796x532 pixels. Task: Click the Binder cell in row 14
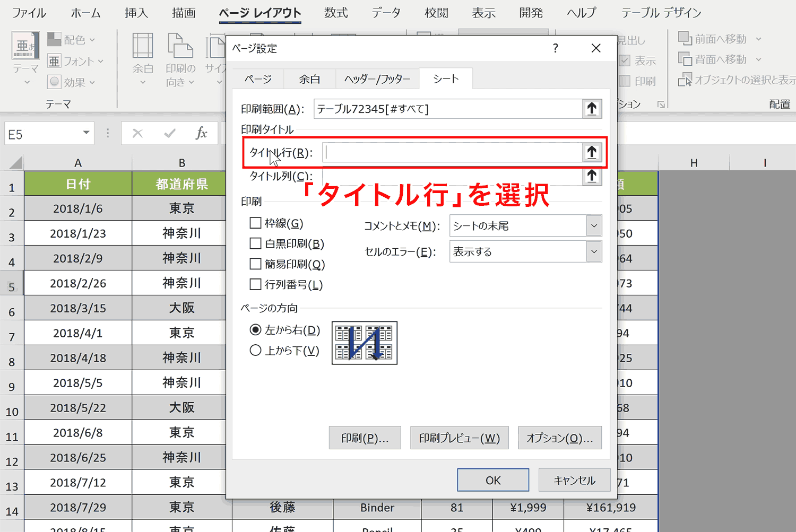pyautogui.click(x=377, y=508)
